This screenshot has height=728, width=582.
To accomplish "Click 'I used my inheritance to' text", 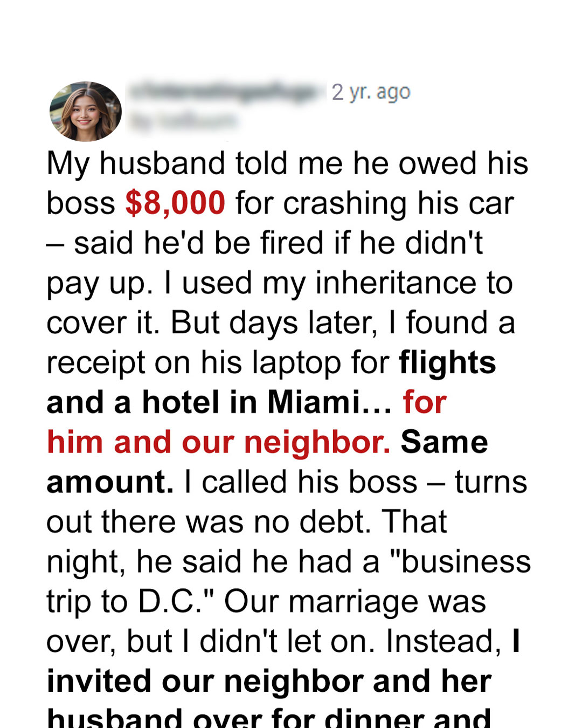I will [339, 283].
